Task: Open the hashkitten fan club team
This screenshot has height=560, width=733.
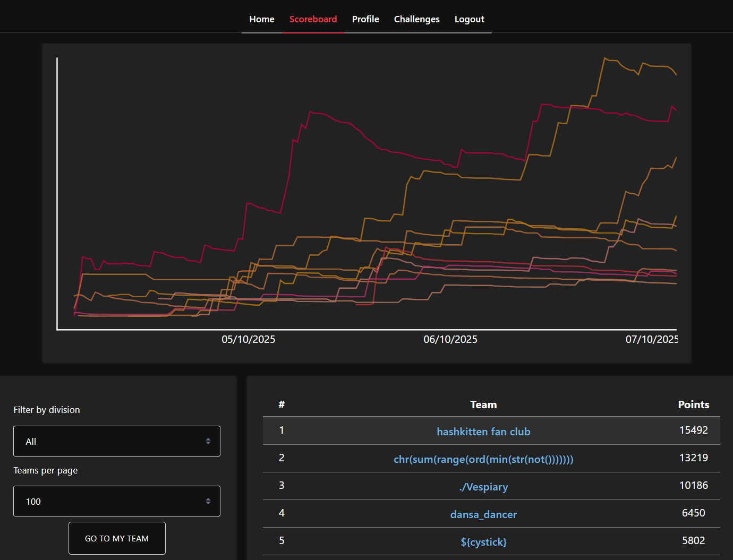Action: [483, 432]
